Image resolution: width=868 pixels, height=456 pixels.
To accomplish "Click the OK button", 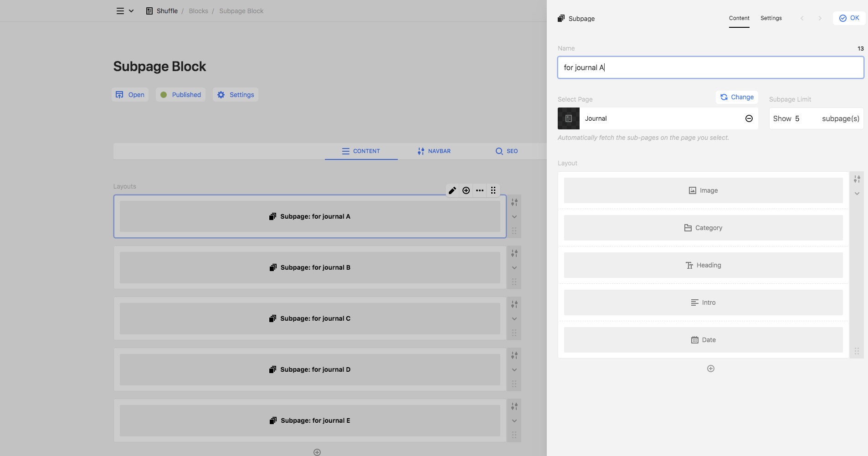I will [x=849, y=18].
